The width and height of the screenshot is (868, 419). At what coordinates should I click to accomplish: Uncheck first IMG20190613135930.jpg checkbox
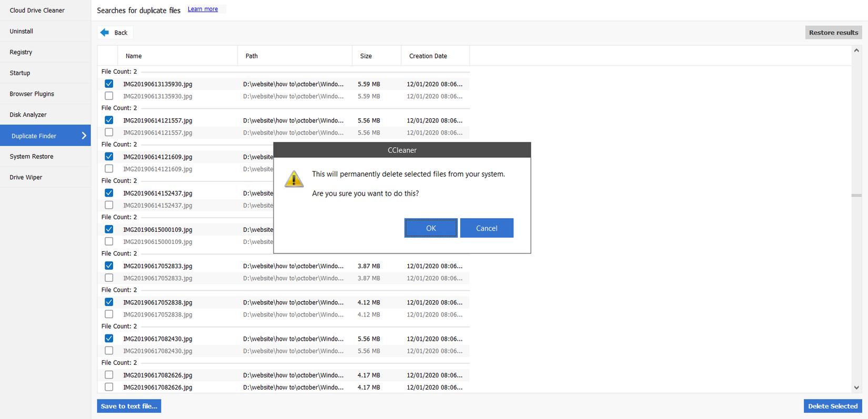click(109, 84)
